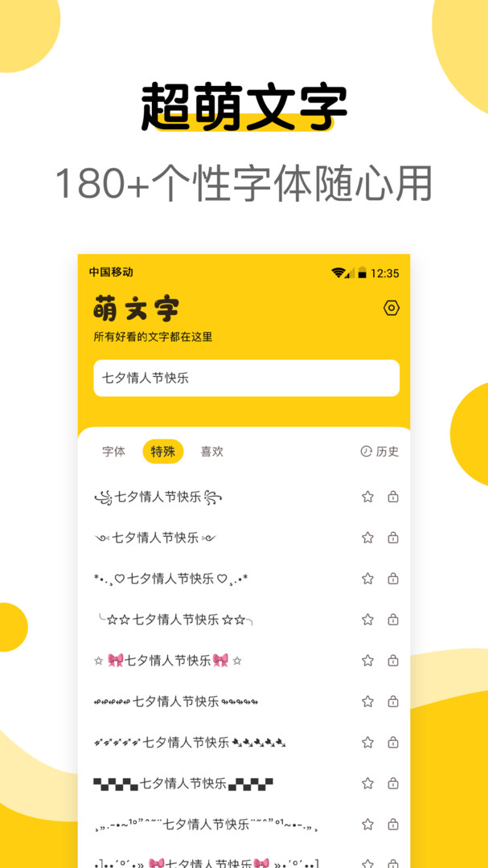Star the second flourish text style
The image size is (488, 868).
tap(367, 538)
